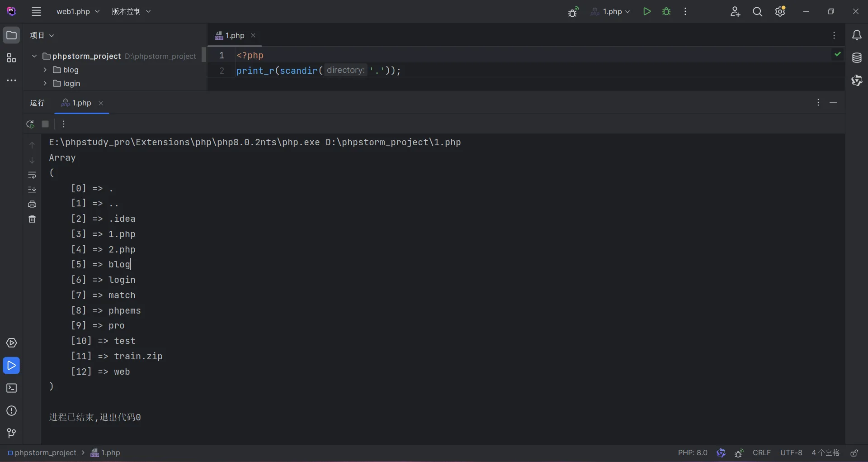Open the Database tool window

click(x=857, y=58)
